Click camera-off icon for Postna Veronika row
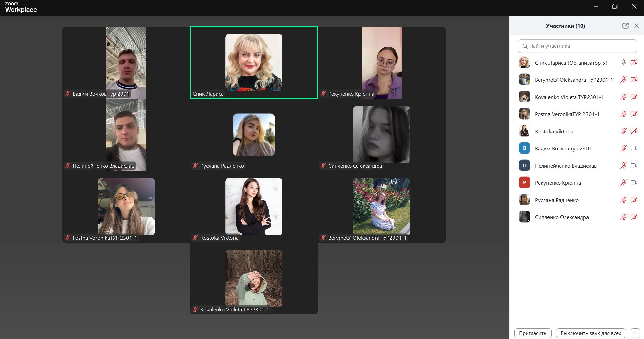Viewport: 644px width, 339px height. pos(634,114)
